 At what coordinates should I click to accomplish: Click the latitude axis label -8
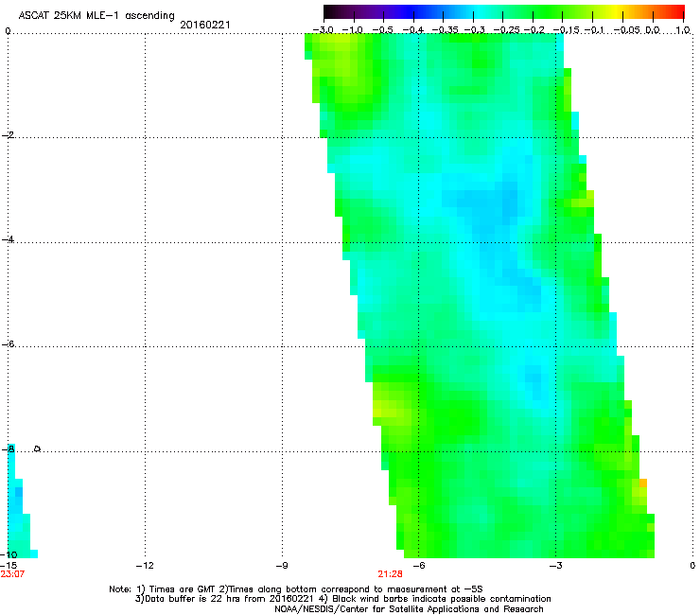[8, 448]
